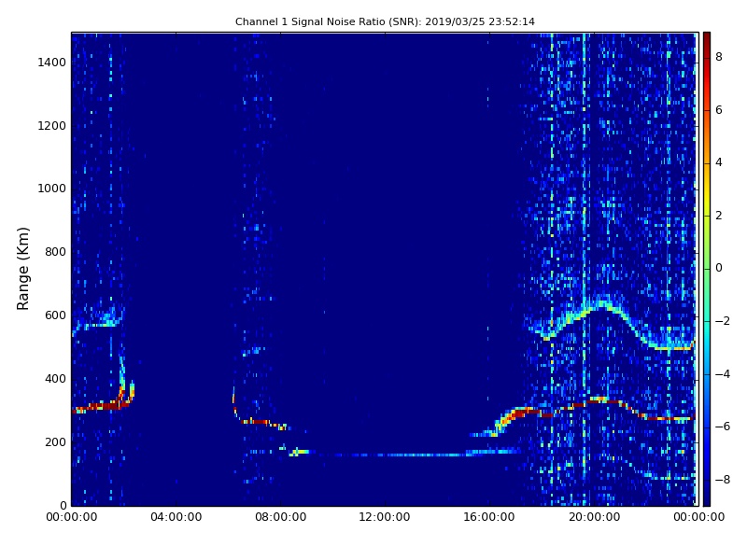Click the colorbar label −2
The image size is (747, 560).
point(723,321)
